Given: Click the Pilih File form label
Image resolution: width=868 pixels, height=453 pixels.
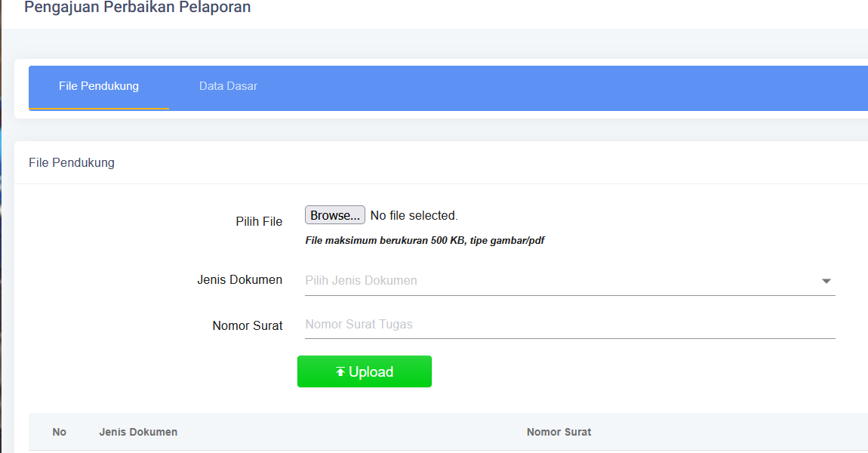Looking at the screenshot, I should pyautogui.click(x=259, y=221).
